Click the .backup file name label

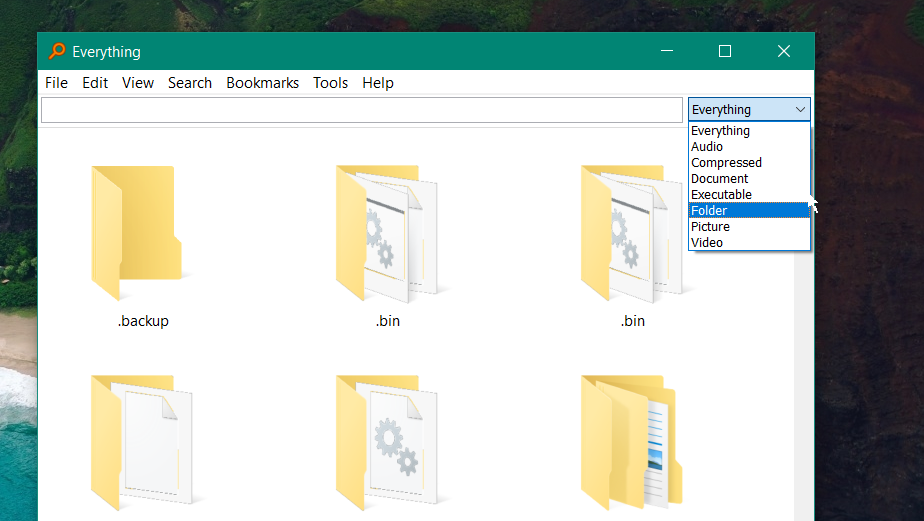pos(143,321)
